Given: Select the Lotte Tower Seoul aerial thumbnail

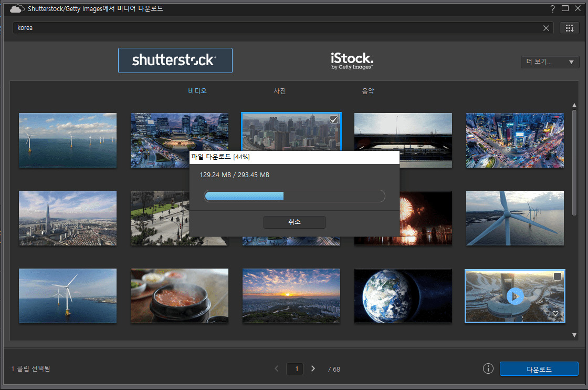Looking at the screenshot, I should point(68,218).
